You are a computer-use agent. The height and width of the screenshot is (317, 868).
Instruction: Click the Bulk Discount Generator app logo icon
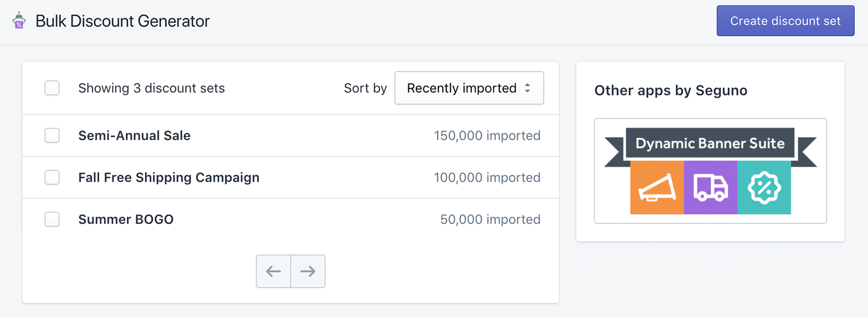[19, 21]
